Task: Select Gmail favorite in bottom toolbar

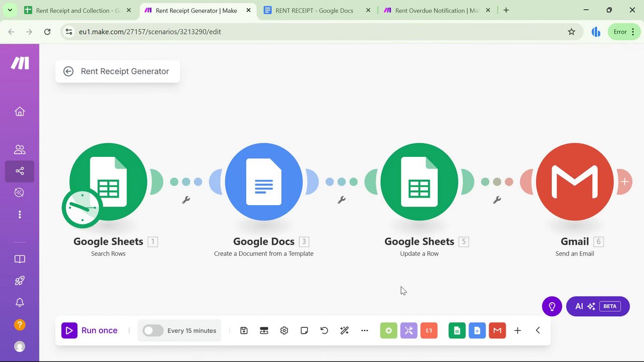Action: pyautogui.click(x=497, y=330)
